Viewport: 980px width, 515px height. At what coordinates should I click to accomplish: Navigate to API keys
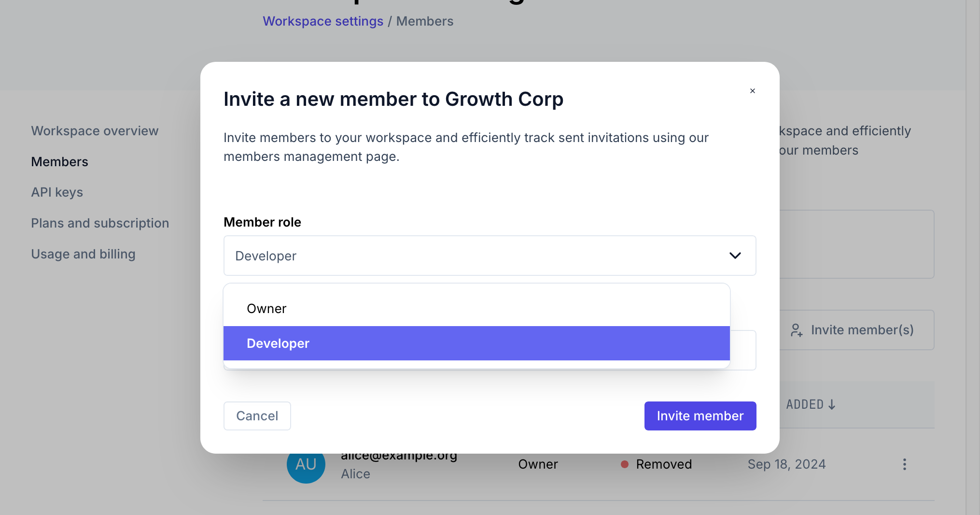(x=57, y=192)
